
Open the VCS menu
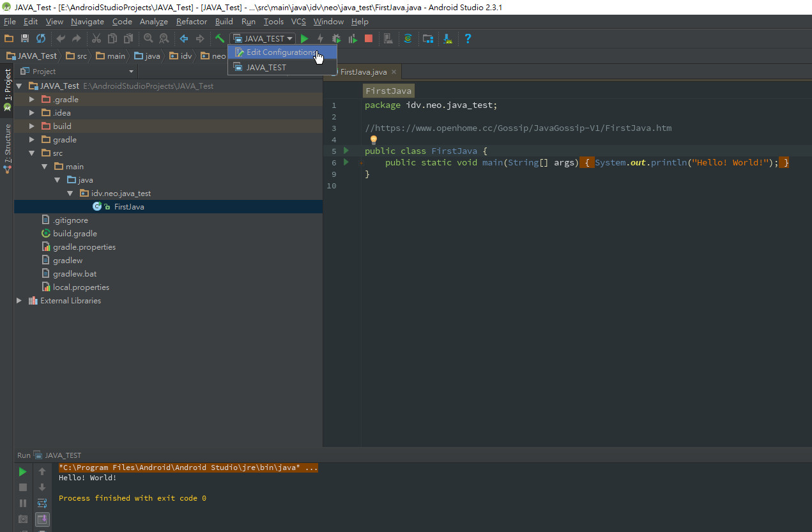(298, 22)
